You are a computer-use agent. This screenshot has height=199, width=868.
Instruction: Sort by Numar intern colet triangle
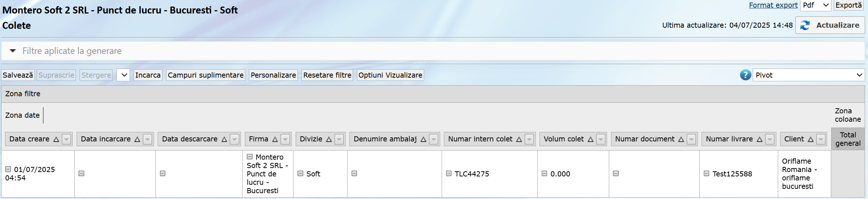(519, 139)
